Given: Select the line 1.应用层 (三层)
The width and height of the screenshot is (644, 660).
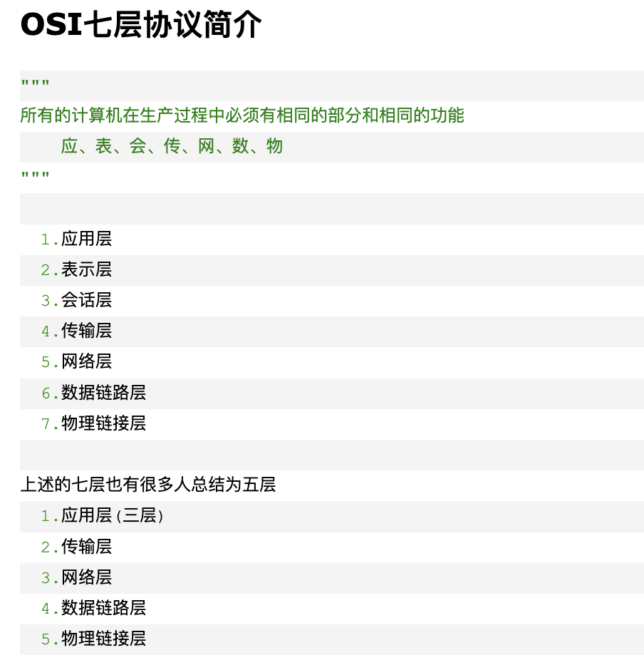Looking at the screenshot, I should (102, 516).
